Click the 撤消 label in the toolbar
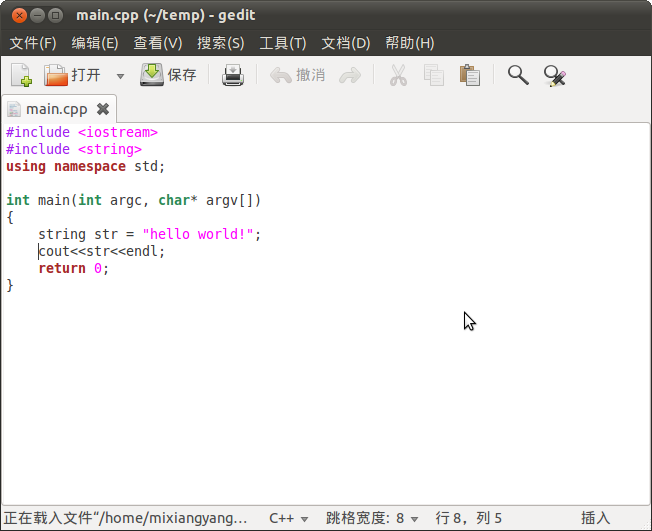 pos(311,75)
